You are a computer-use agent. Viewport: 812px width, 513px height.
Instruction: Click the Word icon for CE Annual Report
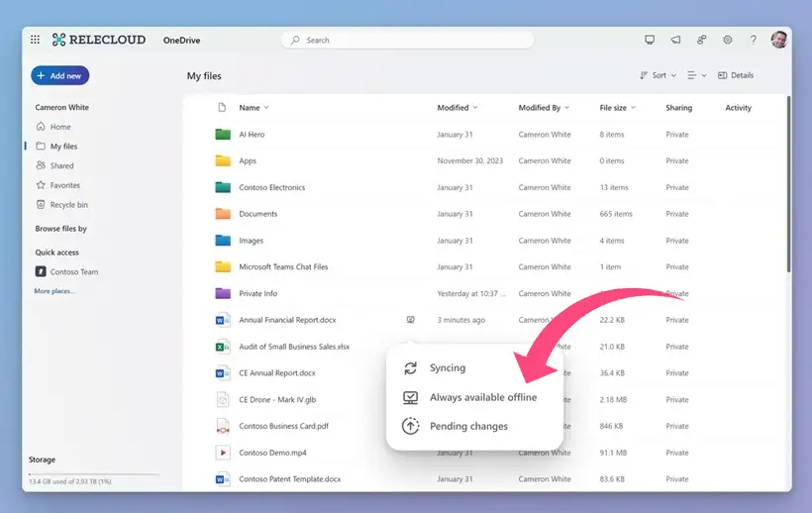point(223,372)
